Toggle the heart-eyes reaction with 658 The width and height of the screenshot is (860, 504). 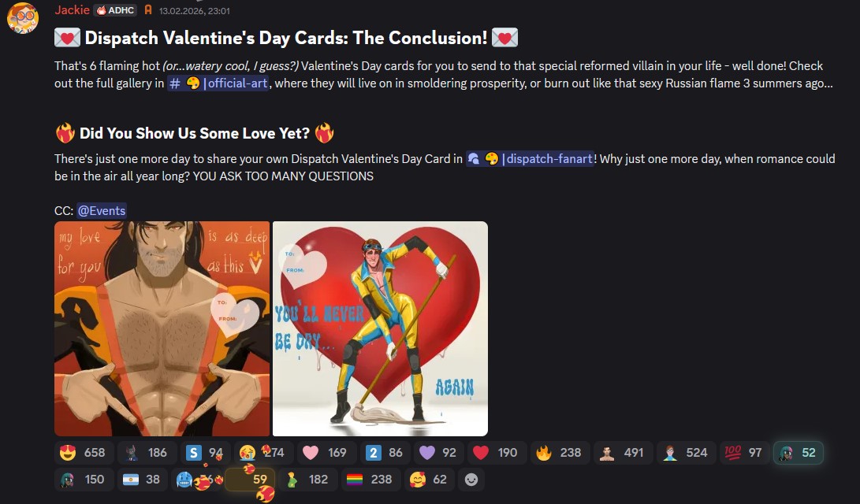pos(84,453)
